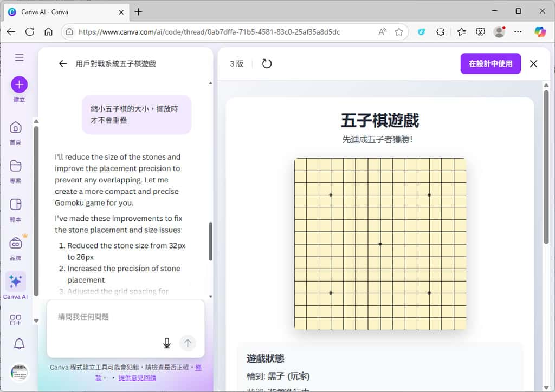This screenshot has width=555, height=392.
Task: Close the preview panel with X
Action: point(533,64)
